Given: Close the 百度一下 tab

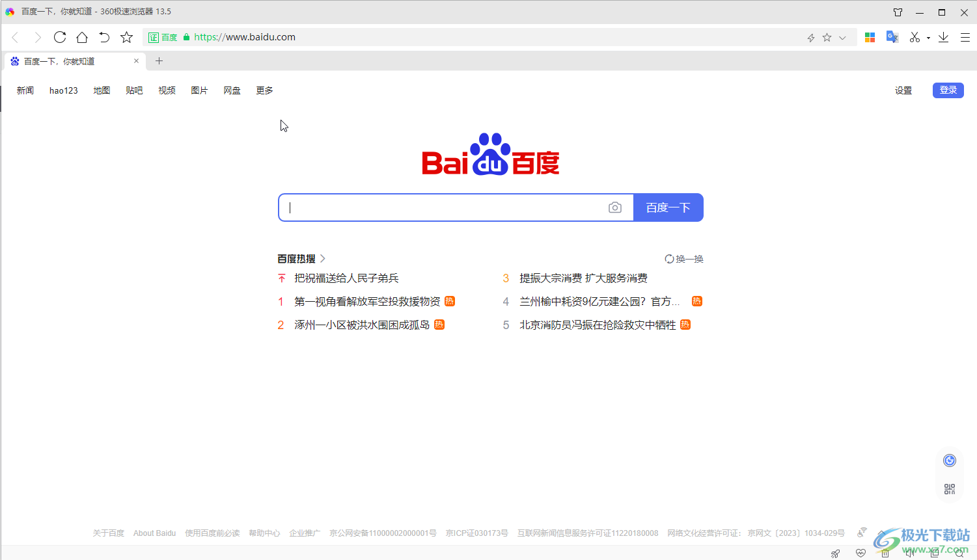Looking at the screenshot, I should (x=136, y=61).
